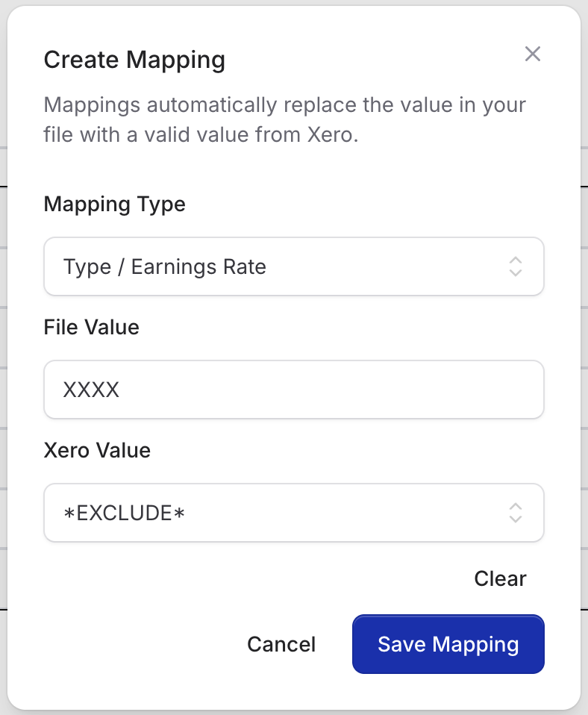Reset the form using Clear
This screenshot has height=715, width=588.
(499, 578)
